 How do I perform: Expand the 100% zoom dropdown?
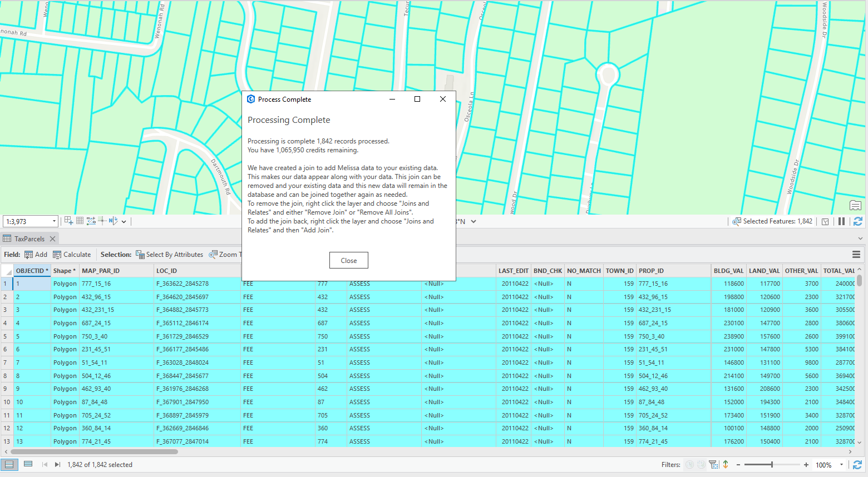point(840,465)
